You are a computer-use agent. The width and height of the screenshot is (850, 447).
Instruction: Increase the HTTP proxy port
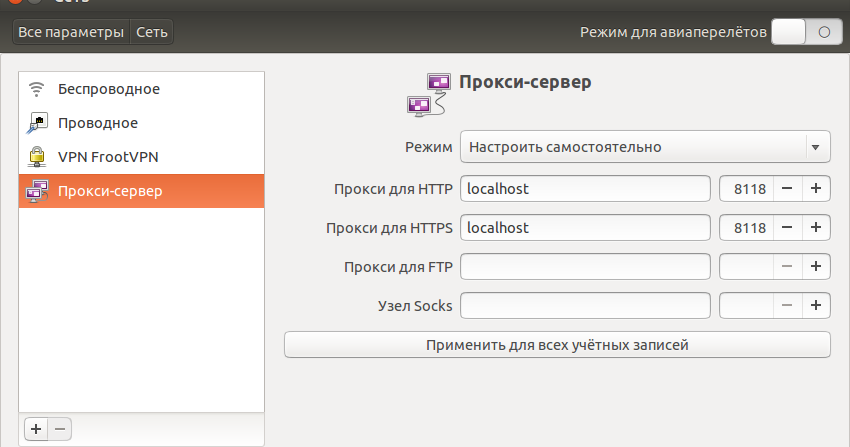point(816,189)
